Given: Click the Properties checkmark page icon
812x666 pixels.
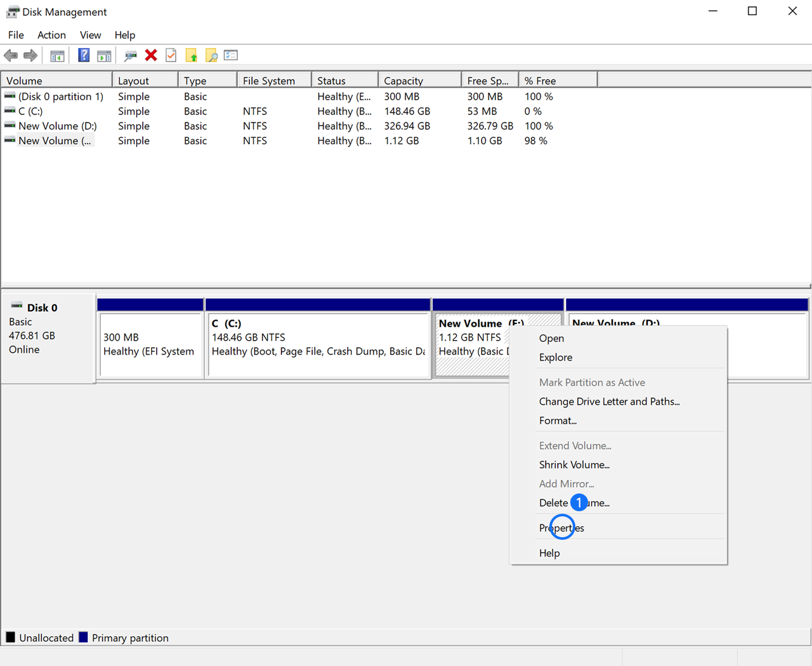Looking at the screenshot, I should click(x=171, y=56).
